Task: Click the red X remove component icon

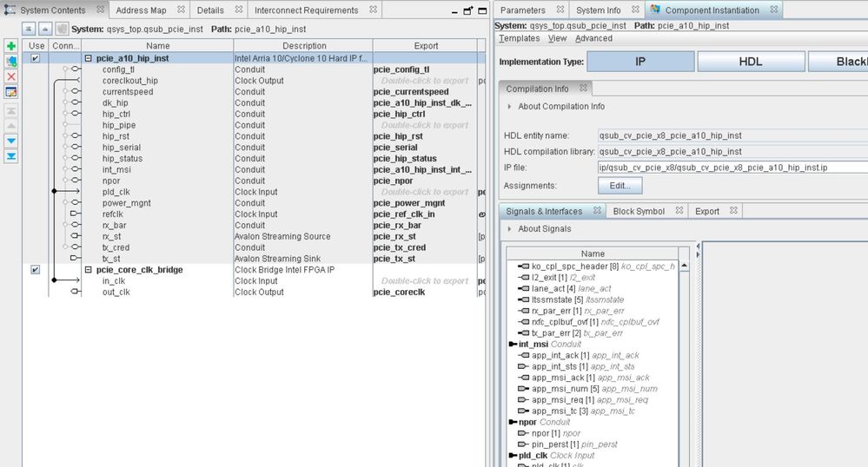Action: [11, 77]
